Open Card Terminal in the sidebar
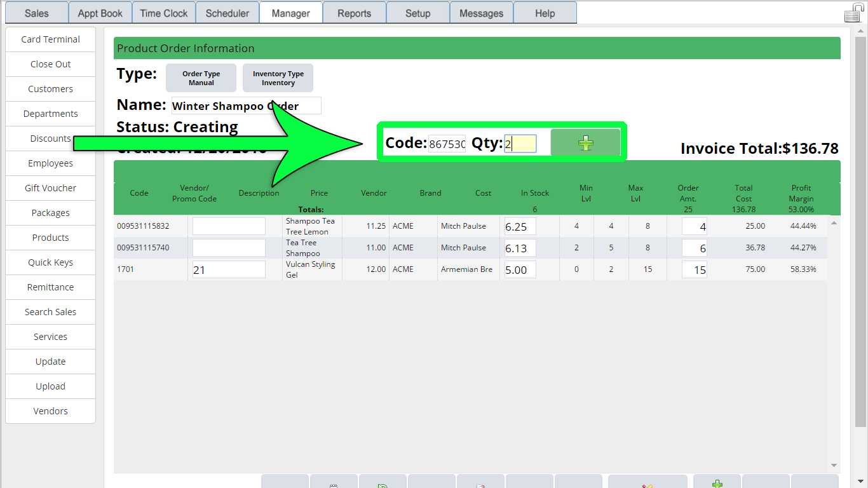 click(50, 39)
